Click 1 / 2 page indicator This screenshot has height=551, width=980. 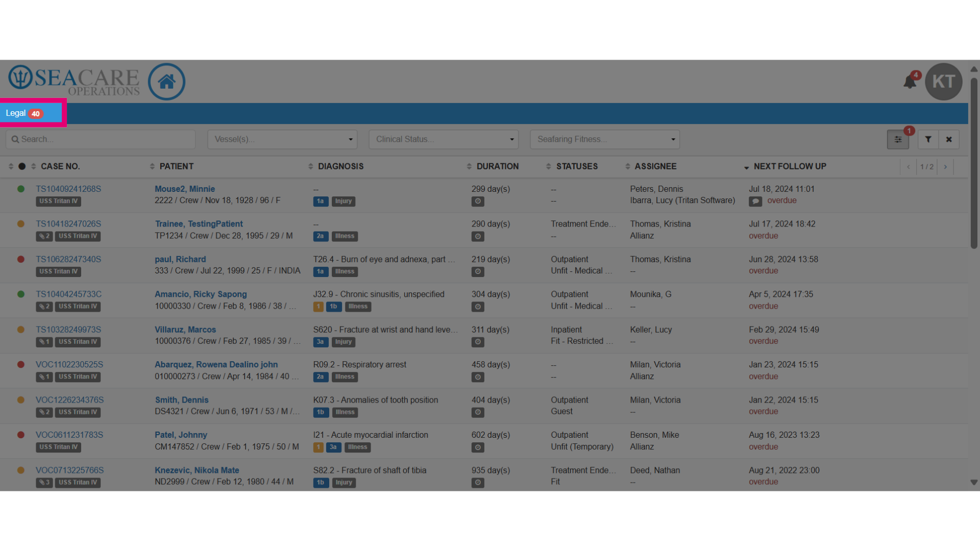click(927, 167)
